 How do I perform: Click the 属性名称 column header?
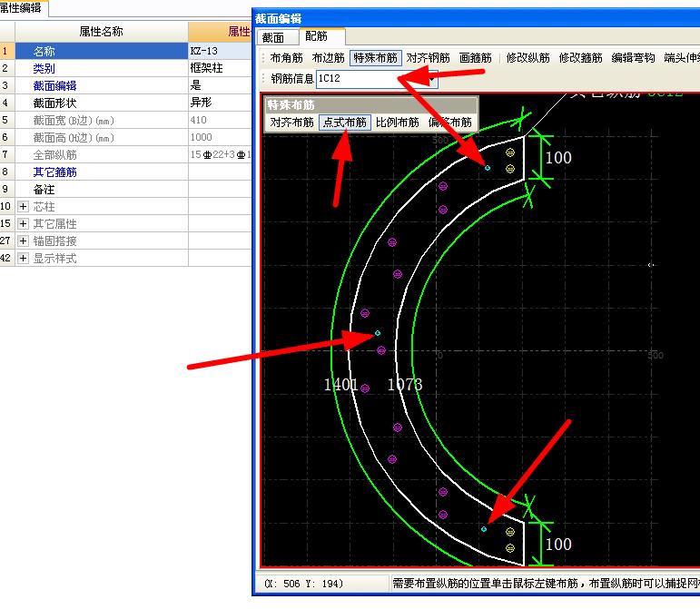(102, 32)
